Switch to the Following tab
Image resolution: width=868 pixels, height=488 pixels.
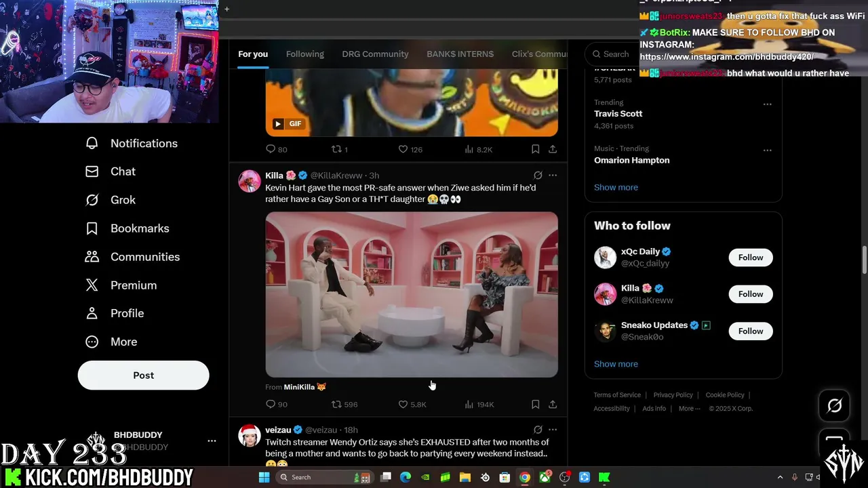click(x=305, y=54)
